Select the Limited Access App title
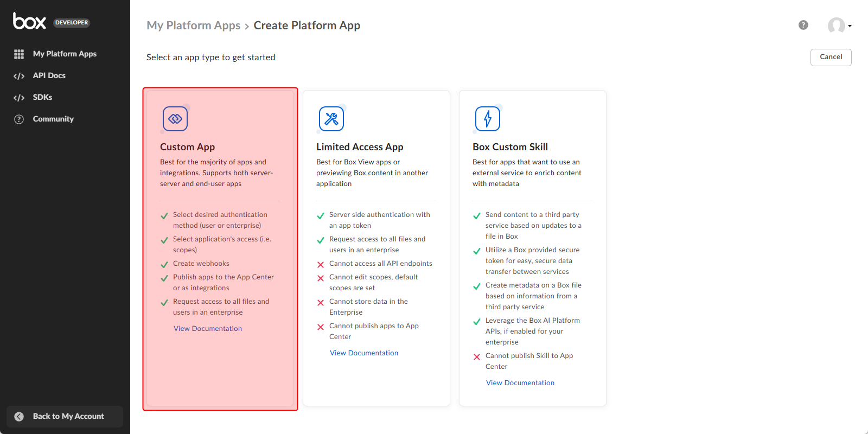This screenshot has width=868, height=434. 360,147
